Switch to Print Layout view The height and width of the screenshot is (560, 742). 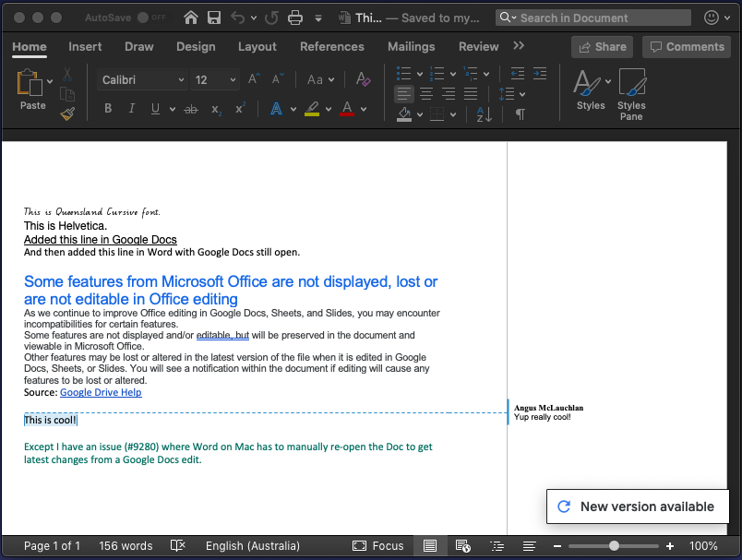coord(430,546)
